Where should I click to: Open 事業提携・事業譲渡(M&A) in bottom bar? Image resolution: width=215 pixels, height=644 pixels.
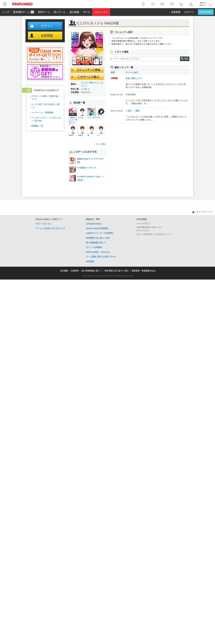143,271
